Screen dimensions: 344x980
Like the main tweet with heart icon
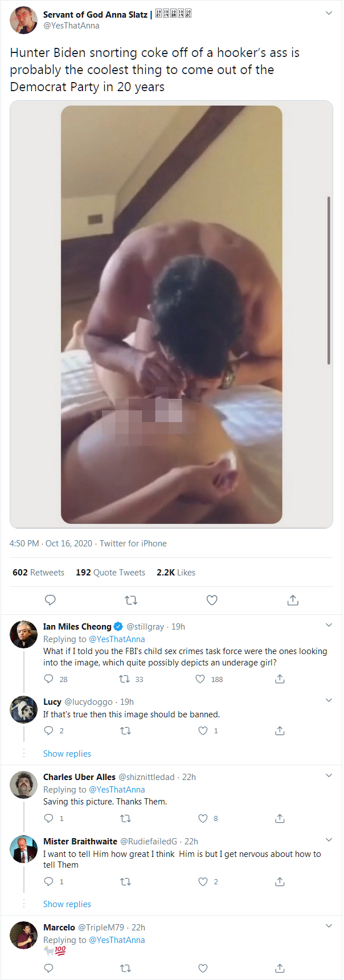tap(212, 600)
